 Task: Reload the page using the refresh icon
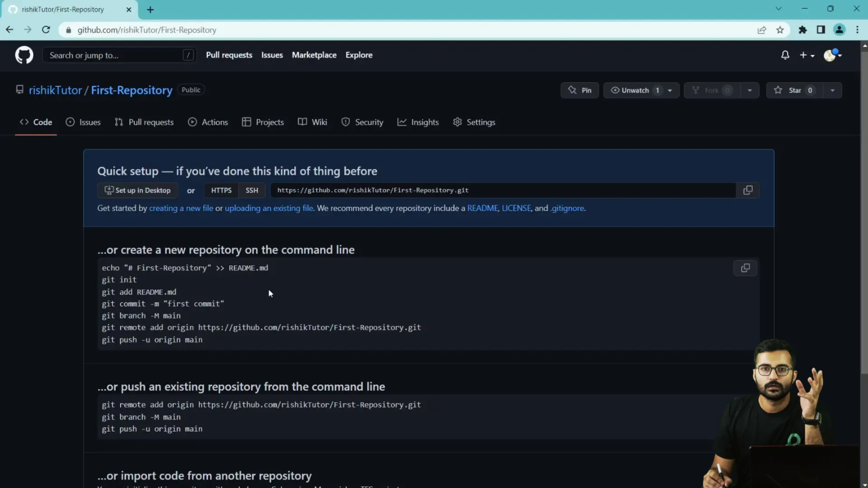(x=46, y=30)
